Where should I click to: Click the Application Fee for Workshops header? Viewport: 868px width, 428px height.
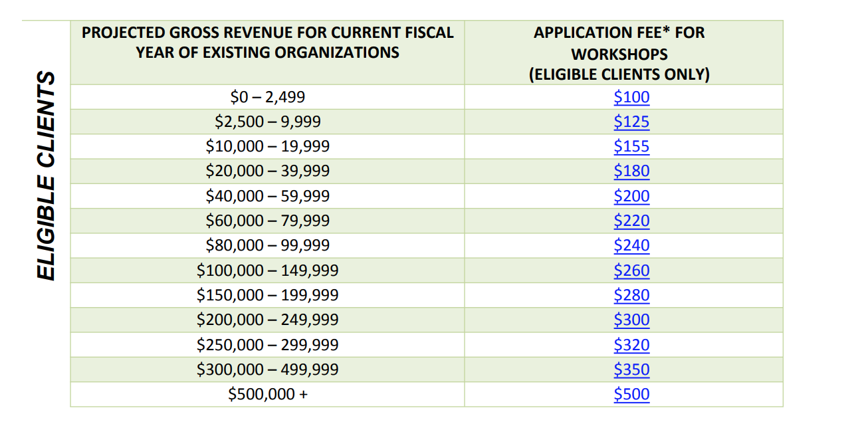[619, 53]
